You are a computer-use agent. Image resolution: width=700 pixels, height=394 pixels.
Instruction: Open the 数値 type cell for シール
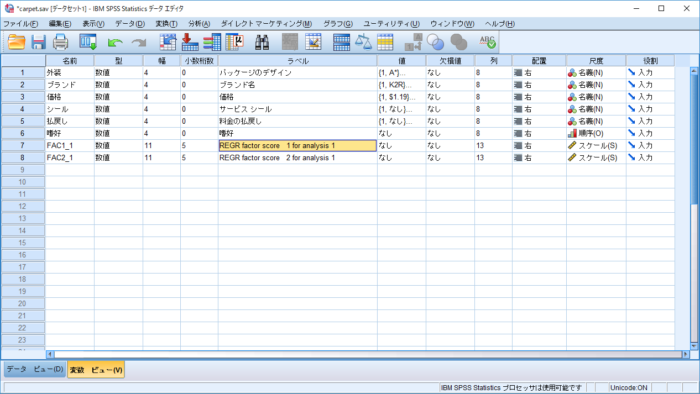click(118, 109)
